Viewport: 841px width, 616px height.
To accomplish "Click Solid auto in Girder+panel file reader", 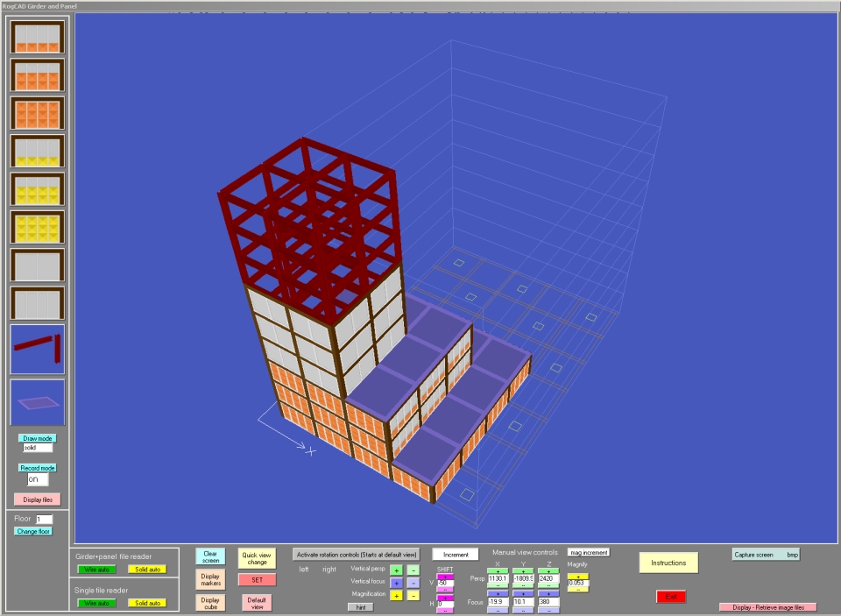I will click(146, 570).
